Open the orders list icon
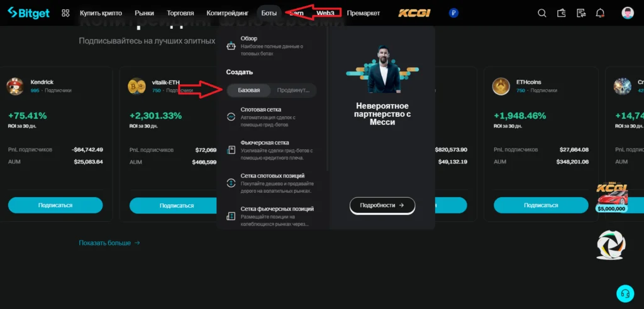This screenshot has height=309, width=644. click(581, 13)
